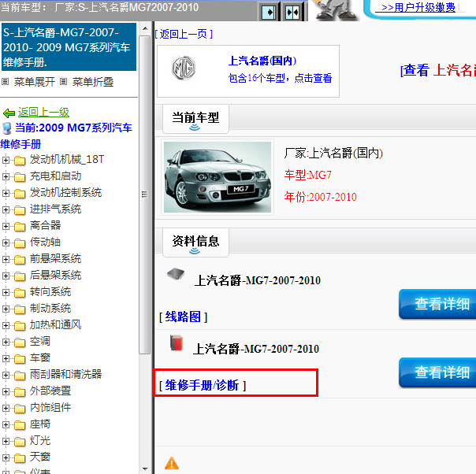Click 上汽名爵(国内) brand link
The image size is (476, 474).
[x=262, y=61]
